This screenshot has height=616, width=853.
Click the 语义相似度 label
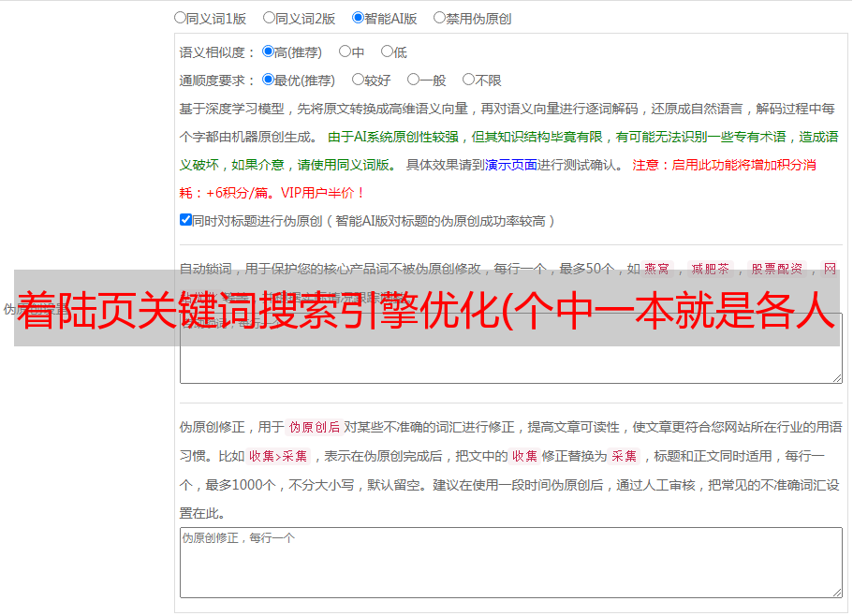[217, 52]
